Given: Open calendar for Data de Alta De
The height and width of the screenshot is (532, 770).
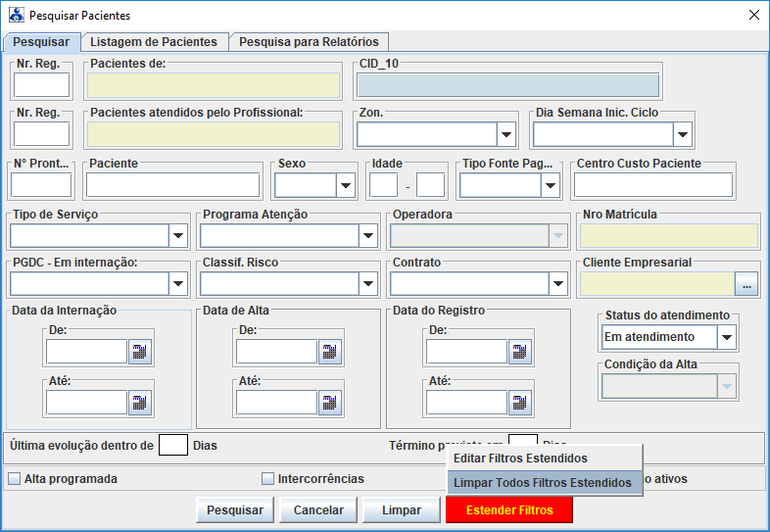Looking at the screenshot, I should (x=330, y=352).
